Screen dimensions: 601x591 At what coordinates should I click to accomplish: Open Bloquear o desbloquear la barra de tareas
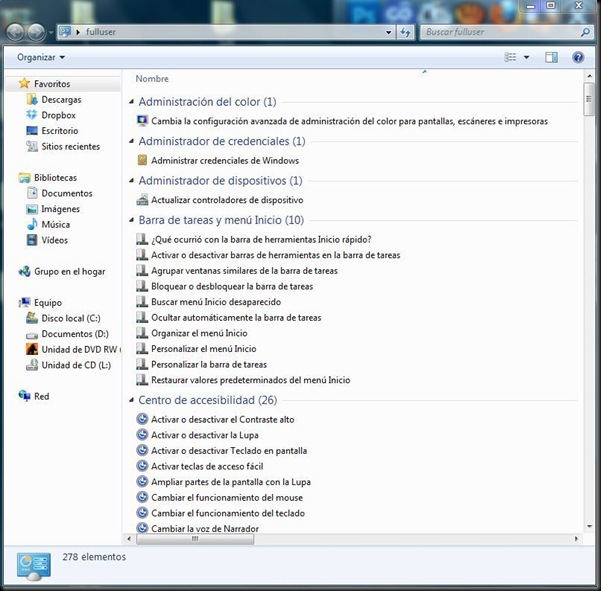[232, 286]
